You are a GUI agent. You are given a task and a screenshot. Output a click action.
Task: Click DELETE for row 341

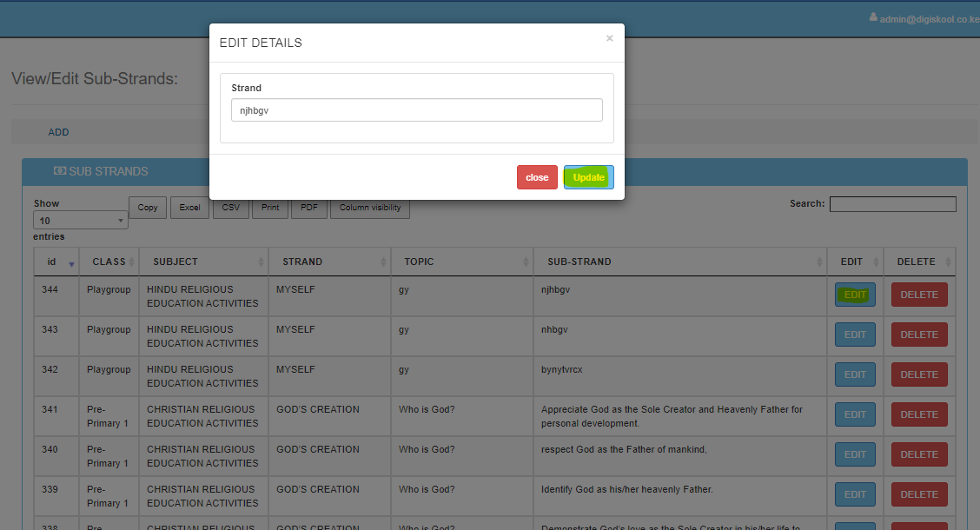coord(918,414)
